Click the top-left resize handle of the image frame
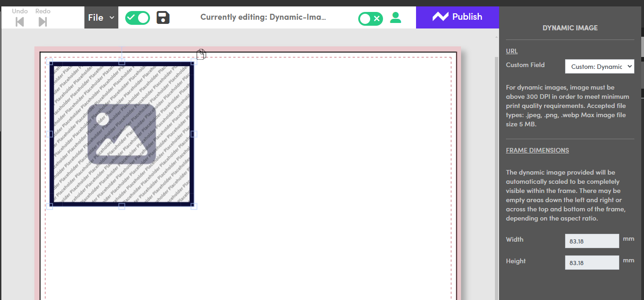Screen dimensions: 644x300 pos(50,62)
